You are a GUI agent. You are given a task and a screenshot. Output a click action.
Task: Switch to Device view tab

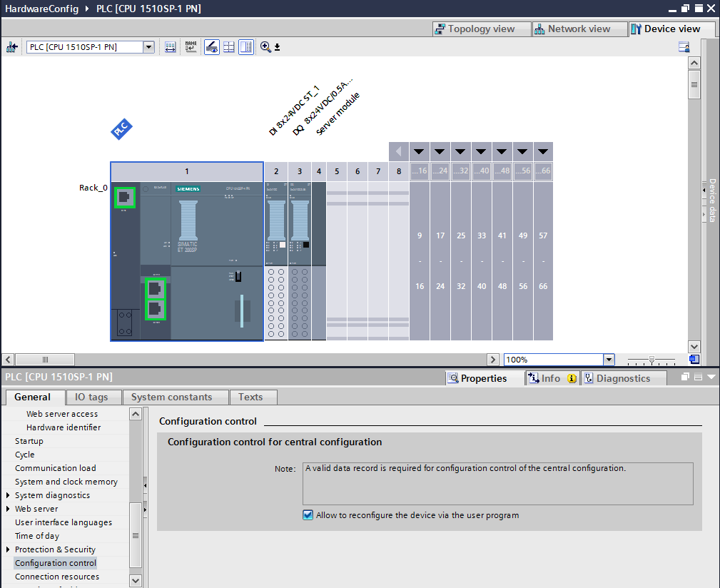pyautogui.click(x=671, y=29)
